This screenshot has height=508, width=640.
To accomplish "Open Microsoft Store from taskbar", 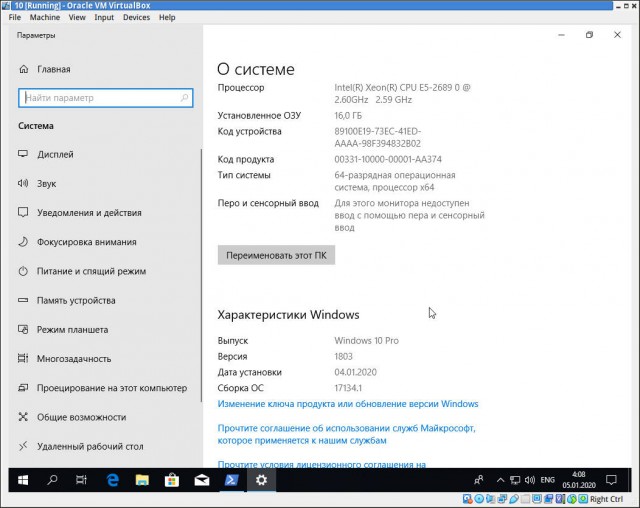I will 172,480.
